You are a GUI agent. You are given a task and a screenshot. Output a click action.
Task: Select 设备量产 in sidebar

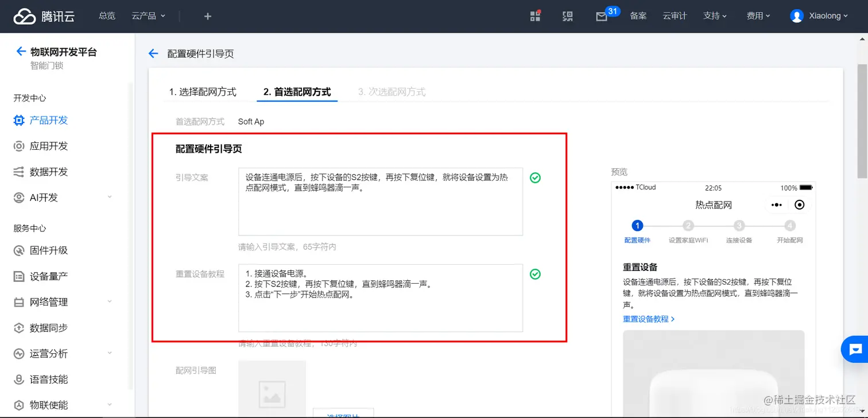pyautogui.click(x=49, y=276)
